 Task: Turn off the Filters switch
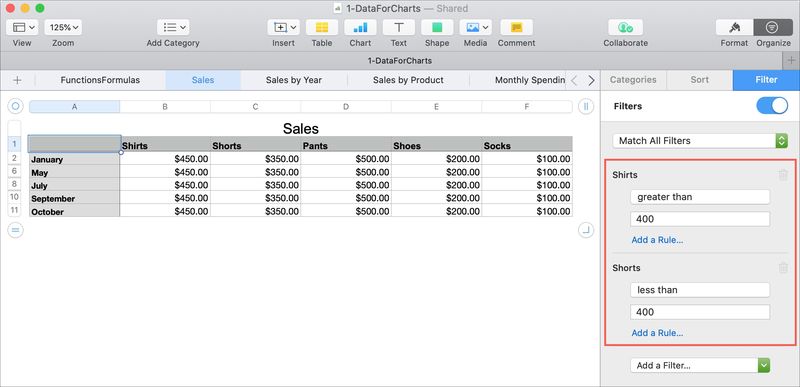click(772, 106)
